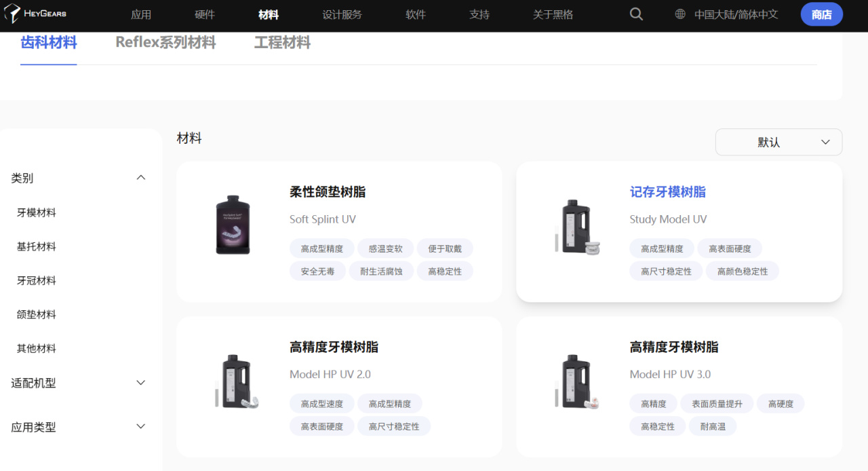Select 中国大陆/简体中文 region selector
This screenshot has width=868, height=471.
click(736, 14)
